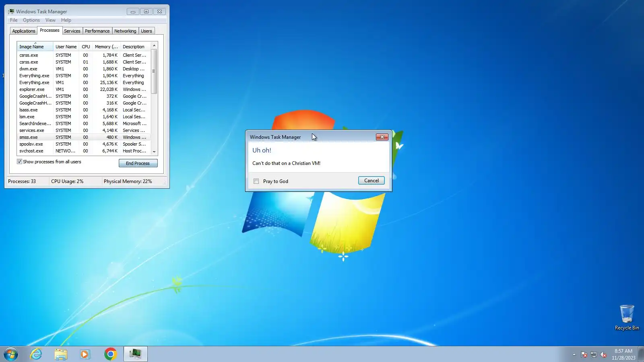This screenshot has width=644, height=362.
Task: Show hidden tray icons arrow
Action: [x=574, y=354]
